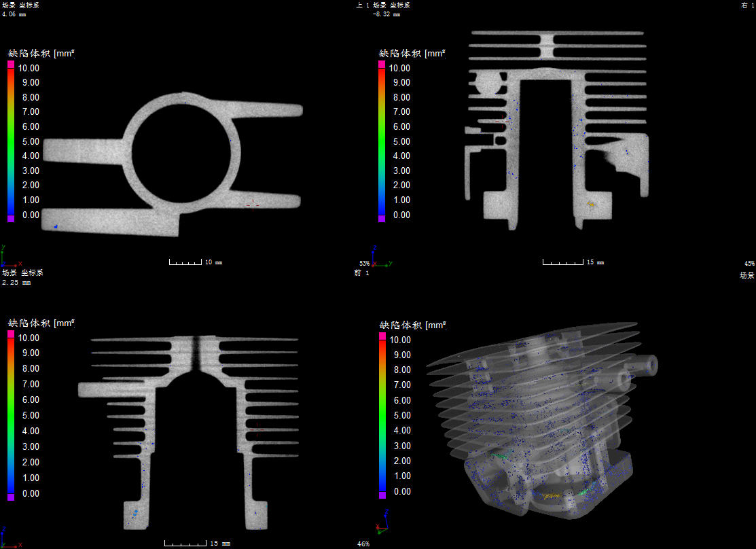Click the 10 mm scale bar
The image size is (756, 549).
click(185, 262)
